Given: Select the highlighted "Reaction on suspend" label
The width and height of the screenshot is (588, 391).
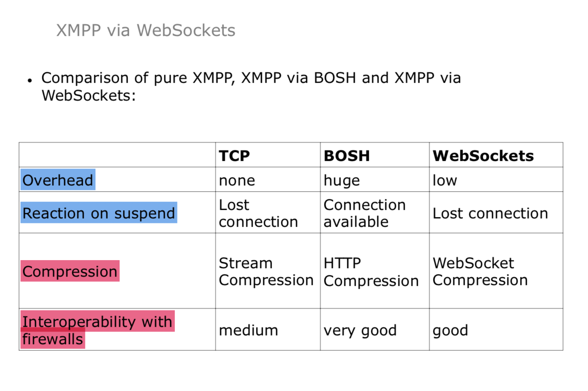Looking at the screenshot, I should coord(98,213).
